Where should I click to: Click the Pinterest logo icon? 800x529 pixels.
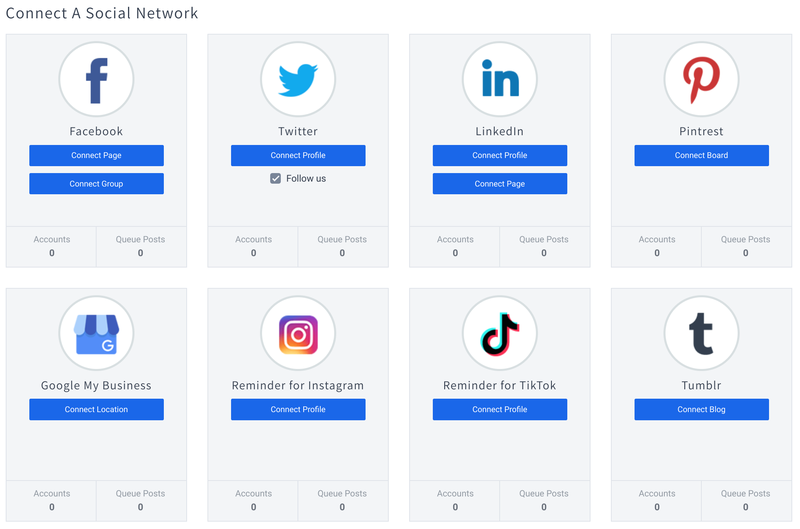702,80
